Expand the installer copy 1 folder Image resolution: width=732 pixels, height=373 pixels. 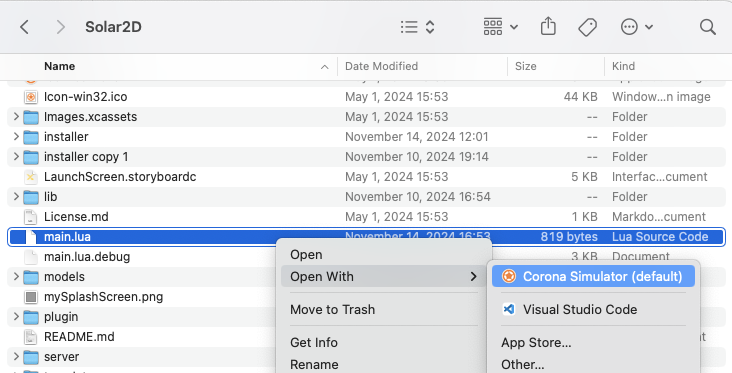tap(16, 156)
